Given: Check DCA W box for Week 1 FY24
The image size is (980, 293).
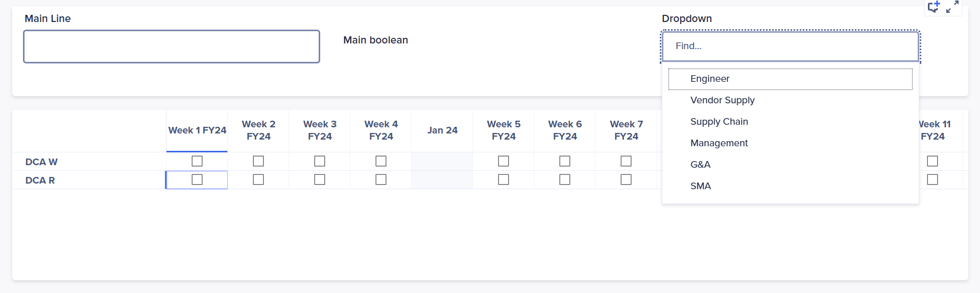Looking at the screenshot, I should 197,161.
